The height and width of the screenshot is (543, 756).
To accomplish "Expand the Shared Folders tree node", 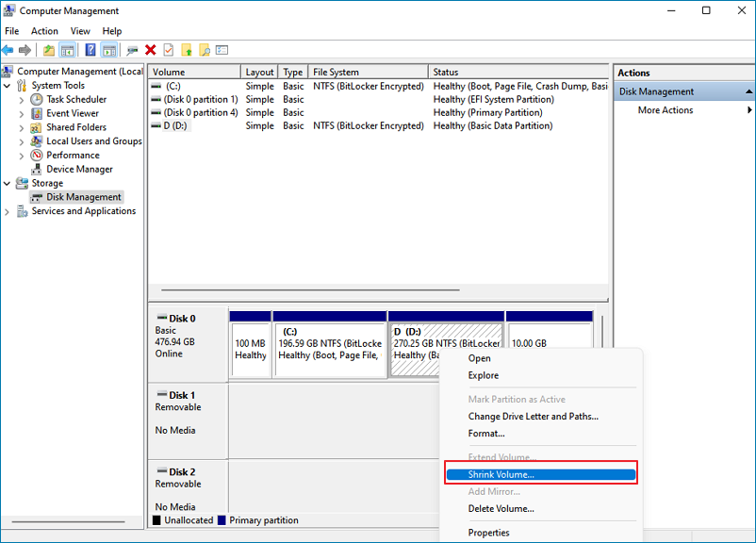I will (23, 127).
